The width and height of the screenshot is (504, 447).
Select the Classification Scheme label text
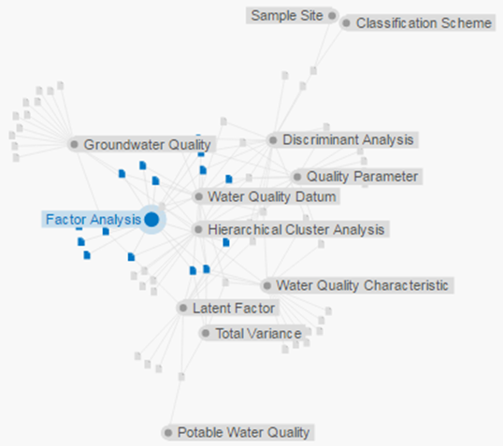(x=424, y=23)
